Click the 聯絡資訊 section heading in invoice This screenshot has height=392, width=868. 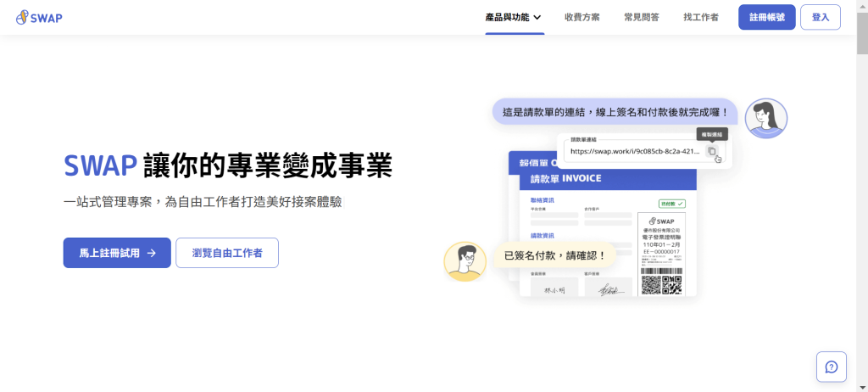[542, 200]
